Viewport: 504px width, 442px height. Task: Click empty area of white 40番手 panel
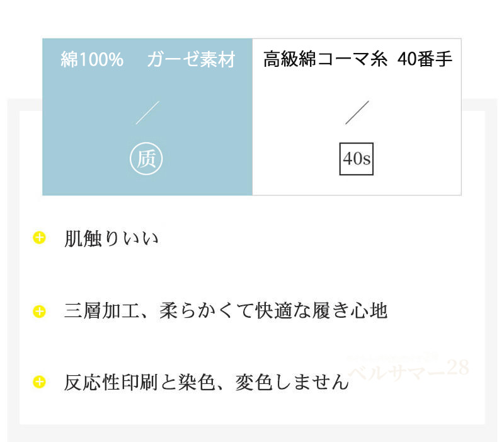pyautogui.click(x=416, y=126)
